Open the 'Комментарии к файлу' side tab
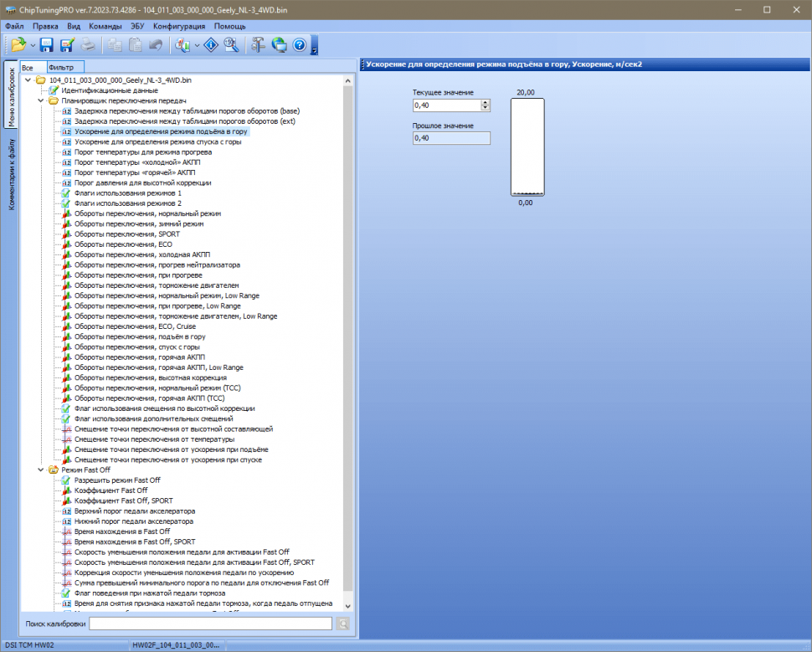 coord(11,175)
